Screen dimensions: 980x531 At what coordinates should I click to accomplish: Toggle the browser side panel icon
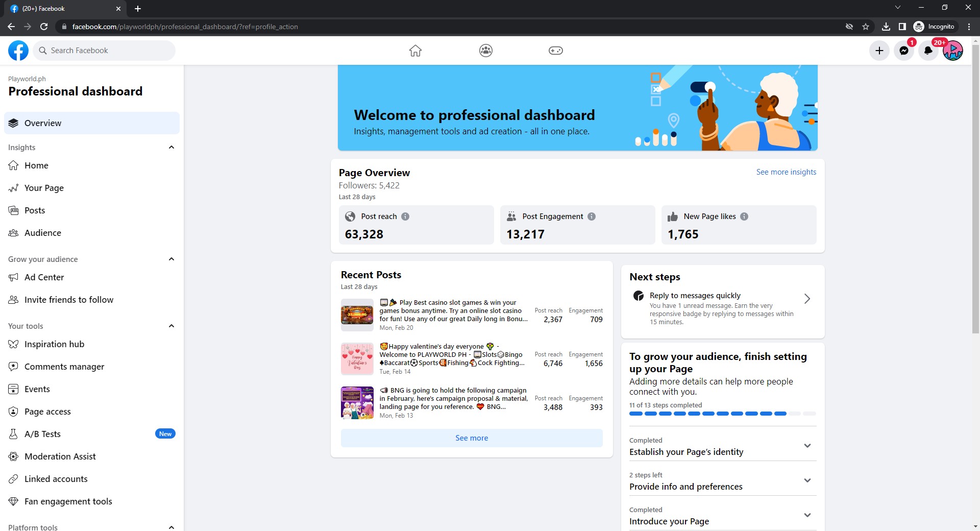[x=902, y=27]
